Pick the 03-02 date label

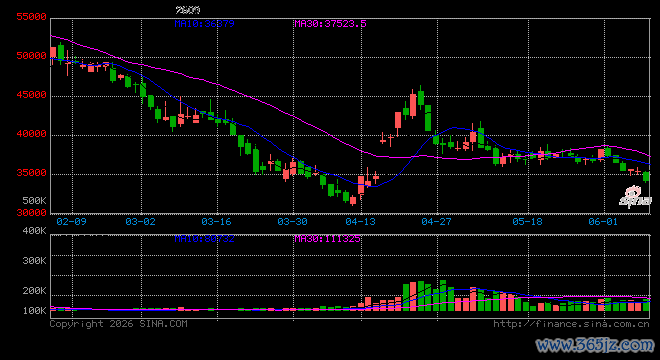(140, 221)
